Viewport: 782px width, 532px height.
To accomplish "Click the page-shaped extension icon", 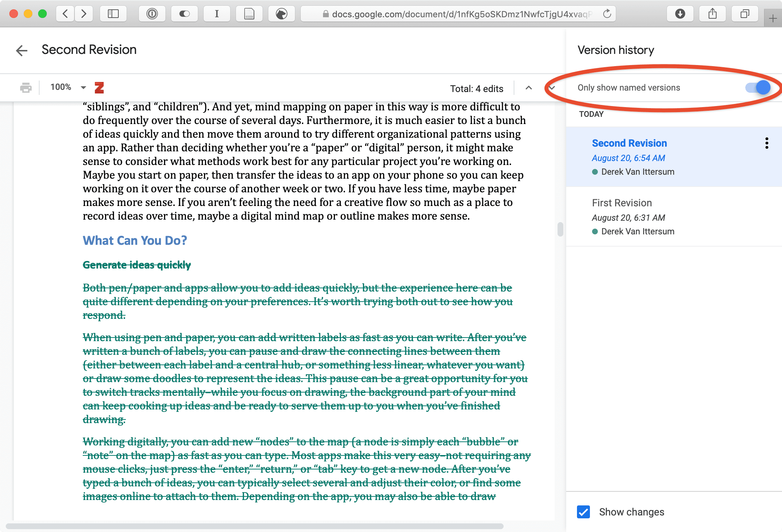I will tap(249, 14).
